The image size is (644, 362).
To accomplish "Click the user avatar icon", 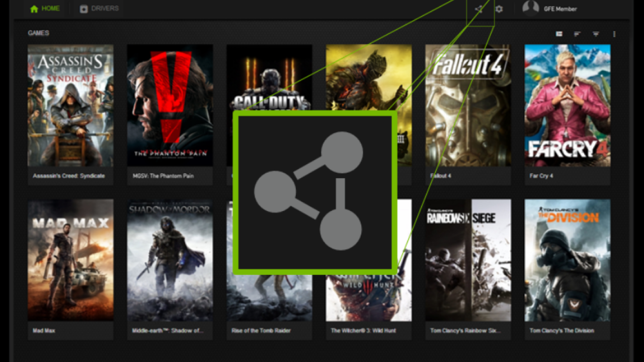I will (530, 8).
